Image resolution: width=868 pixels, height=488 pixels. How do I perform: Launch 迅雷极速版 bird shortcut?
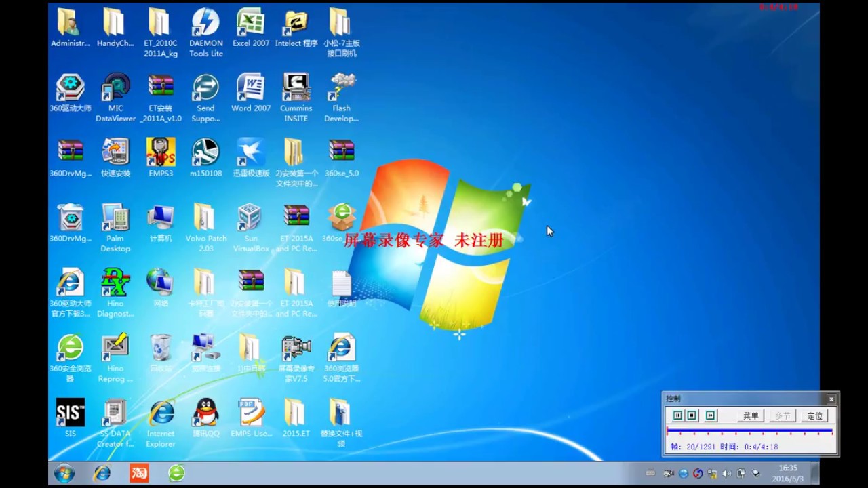click(x=251, y=157)
